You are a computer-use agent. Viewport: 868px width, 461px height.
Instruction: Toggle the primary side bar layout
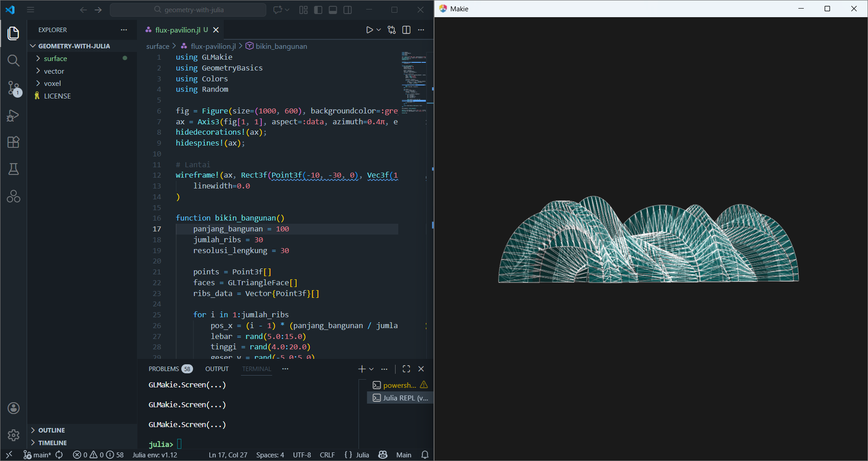tap(318, 10)
